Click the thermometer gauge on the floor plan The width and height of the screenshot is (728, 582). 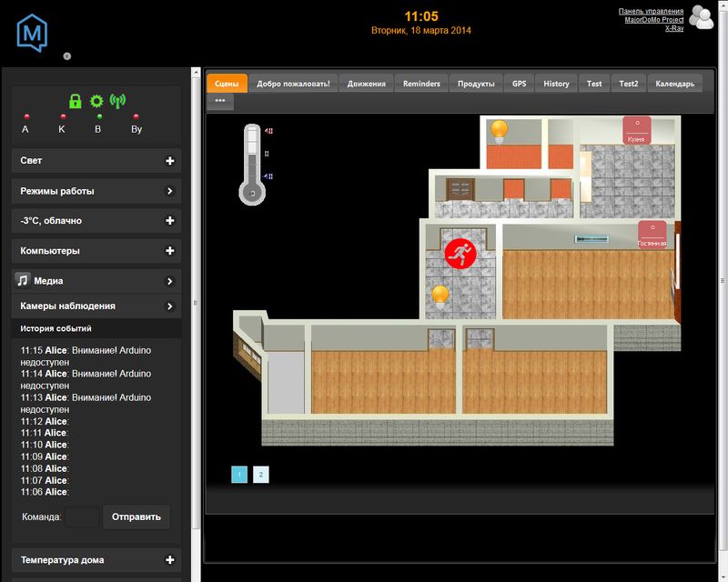point(252,165)
